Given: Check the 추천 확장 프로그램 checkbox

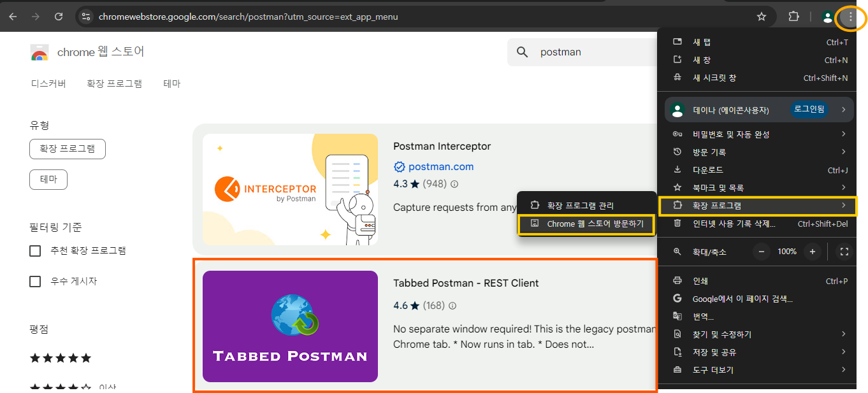Looking at the screenshot, I should (36, 251).
